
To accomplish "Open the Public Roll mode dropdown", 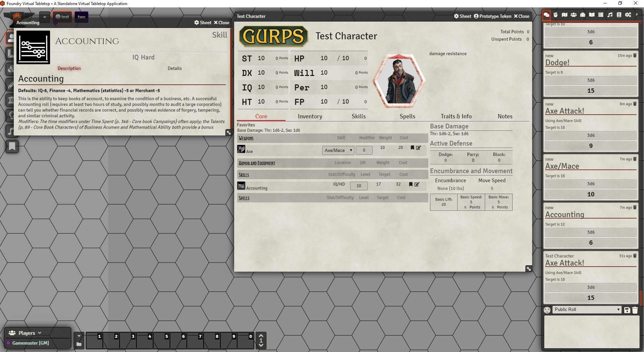I will (x=587, y=310).
